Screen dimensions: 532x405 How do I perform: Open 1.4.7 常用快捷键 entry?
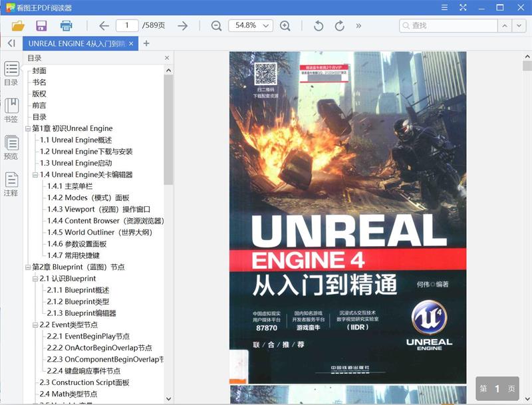point(73,255)
